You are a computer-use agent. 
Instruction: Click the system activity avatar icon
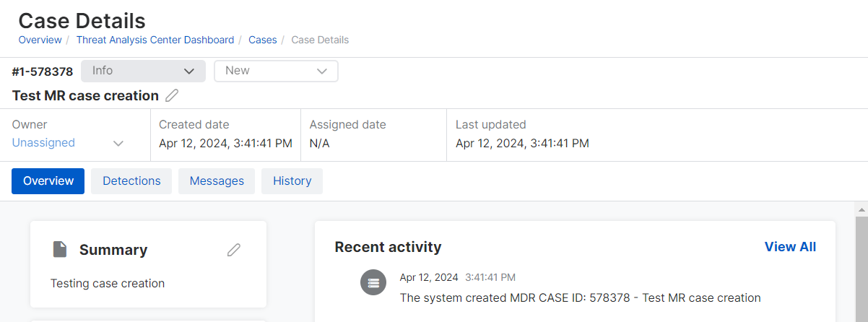coord(373,282)
